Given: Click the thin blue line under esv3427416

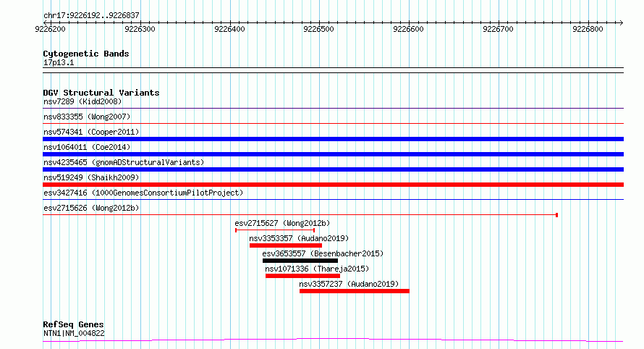Looking at the screenshot, I should [x=333, y=200].
